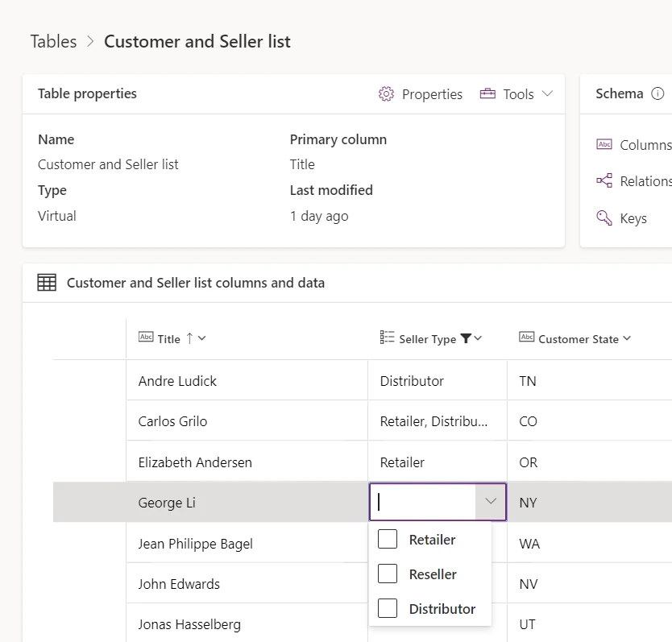Click the Tools toolbox icon
The width and height of the screenshot is (672, 642).
click(x=487, y=94)
